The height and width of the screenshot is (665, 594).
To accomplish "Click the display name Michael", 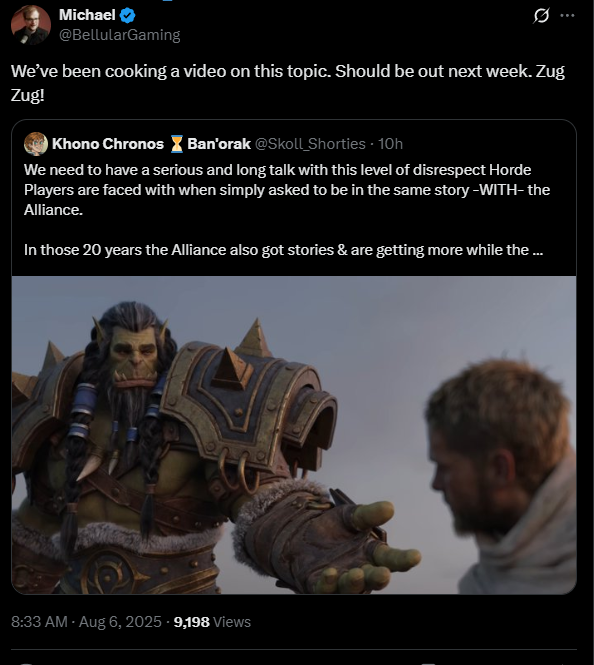I will [87, 15].
